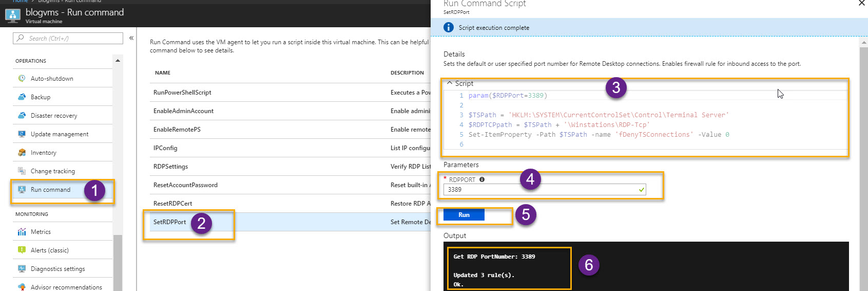This screenshot has height=291, width=868.
Task: Select the SetRDPPort command row
Action: coord(170,222)
